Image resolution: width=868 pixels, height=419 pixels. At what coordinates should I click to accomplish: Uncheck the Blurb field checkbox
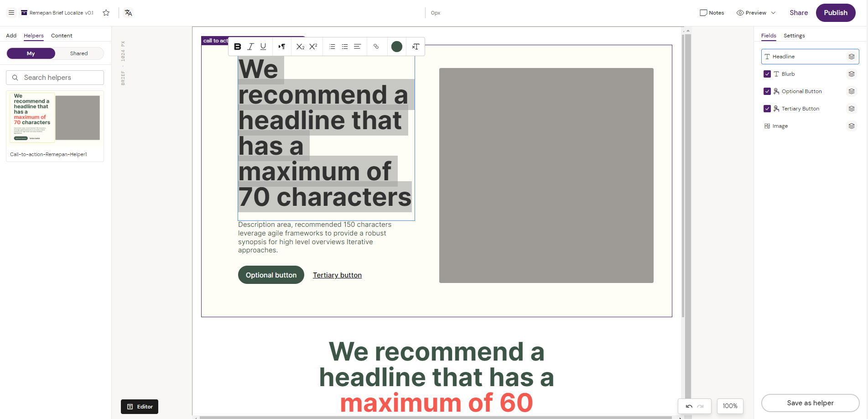767,74
